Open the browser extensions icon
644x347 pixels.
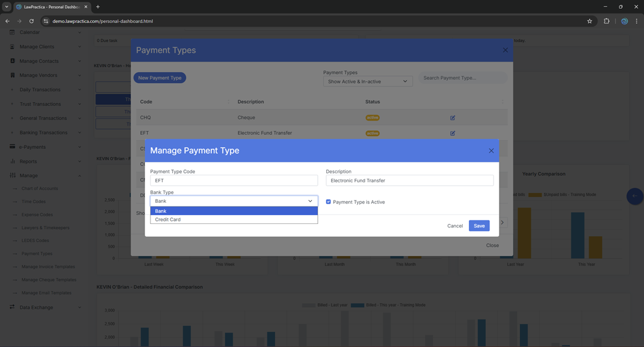click(x=607, y=21)
